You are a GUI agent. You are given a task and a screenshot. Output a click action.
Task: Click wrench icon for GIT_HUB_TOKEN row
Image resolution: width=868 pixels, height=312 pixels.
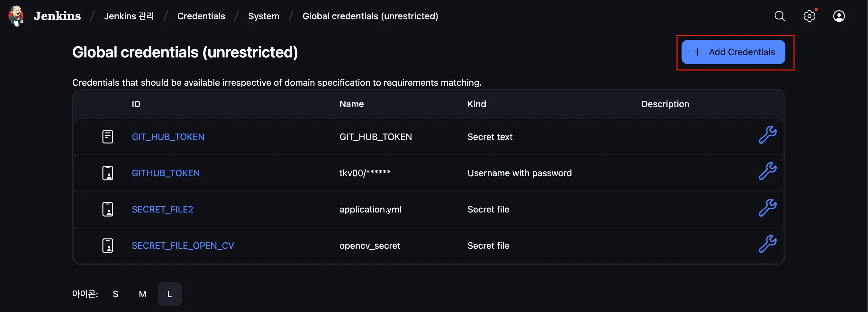tap(768, 135)
